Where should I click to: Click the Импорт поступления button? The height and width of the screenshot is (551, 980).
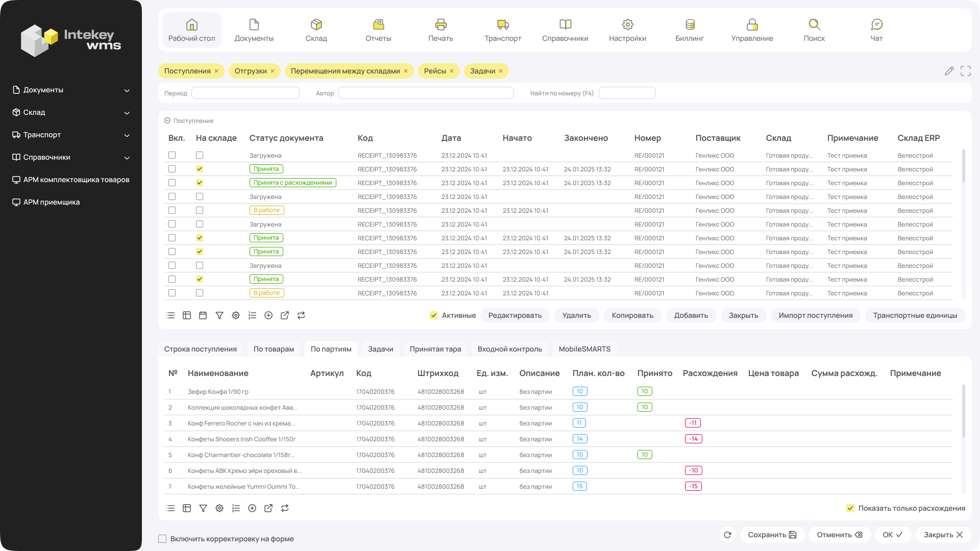(815, 315)
